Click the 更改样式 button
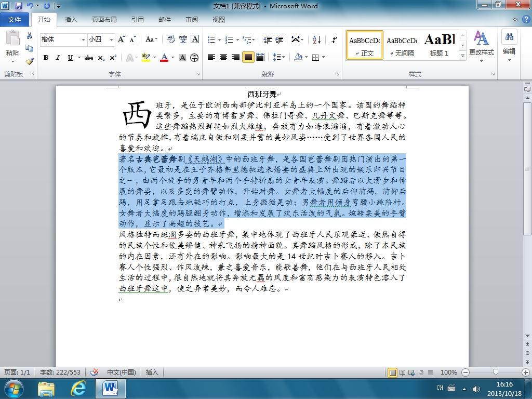This screenshot has height=399, width=532. pos(482,46)
